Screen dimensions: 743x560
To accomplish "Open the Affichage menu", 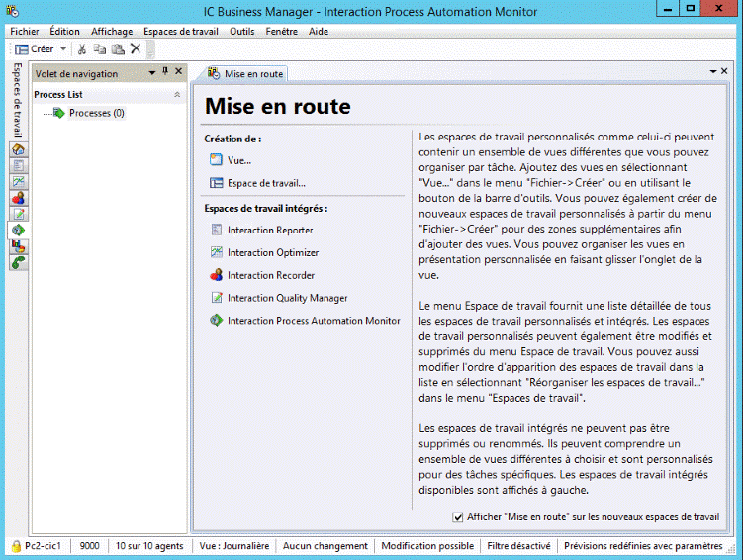I will point(111,31).
